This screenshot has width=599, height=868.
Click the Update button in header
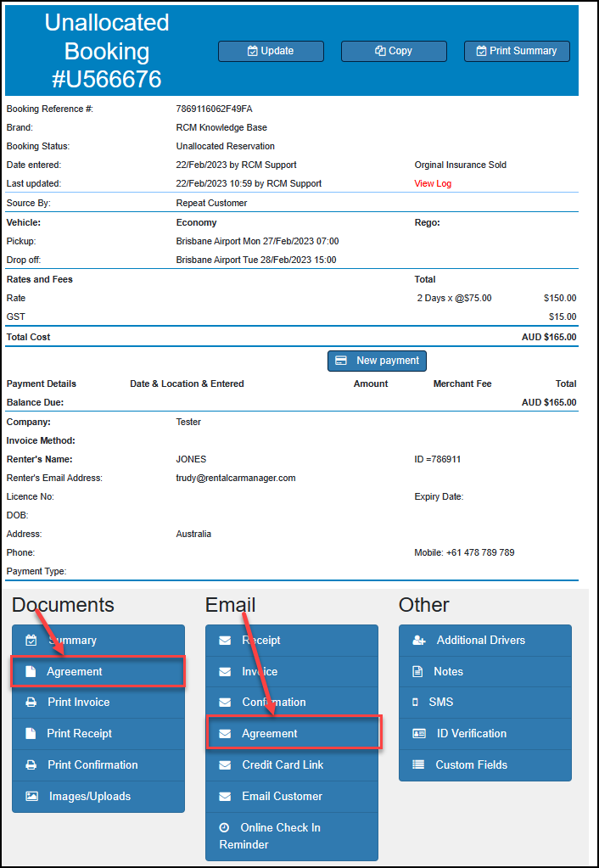[x=271, y=51]
